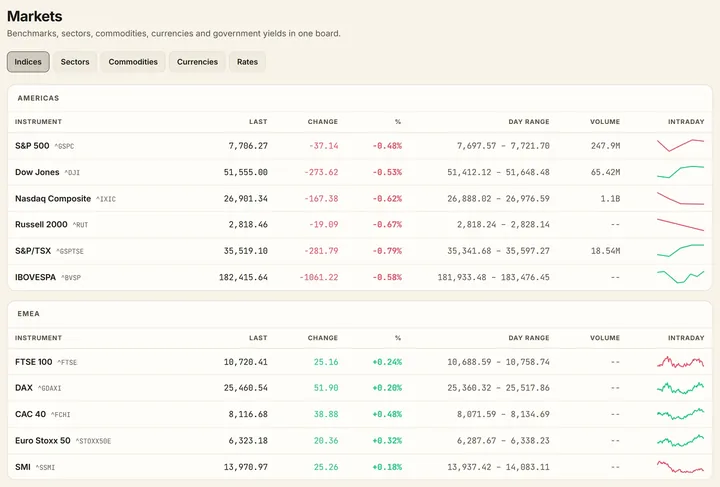
Task: Click the ^GSPC ticker symbol
Action: tap(64, 146)
